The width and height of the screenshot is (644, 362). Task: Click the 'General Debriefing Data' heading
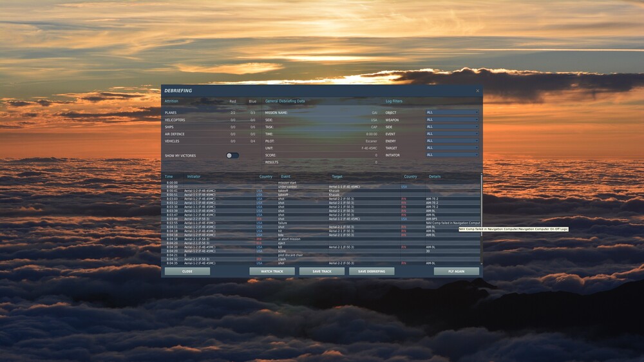pyautogui.click(x=285, y=101)
